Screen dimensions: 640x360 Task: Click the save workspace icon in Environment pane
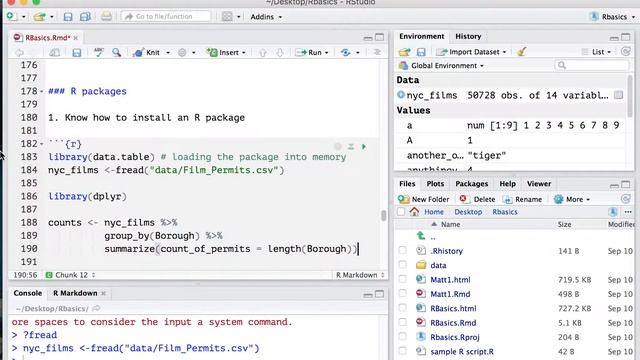(x=421, y=52)
